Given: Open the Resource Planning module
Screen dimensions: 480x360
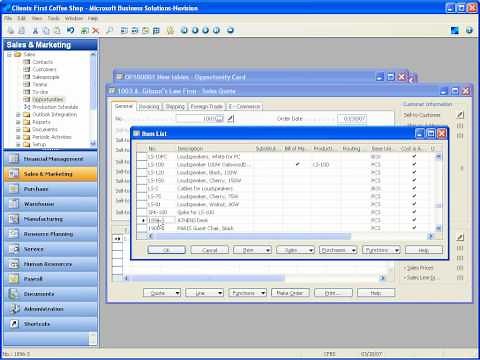Looking at the screenshot, I should (50, 234).
